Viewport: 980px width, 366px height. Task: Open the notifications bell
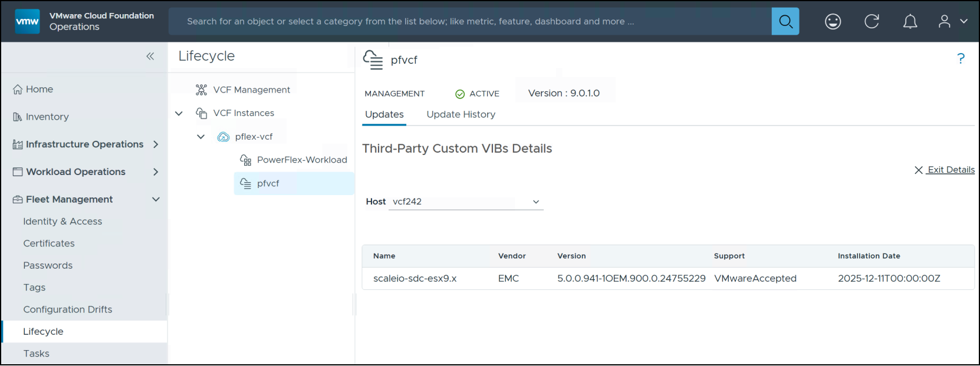click(910, 22)
